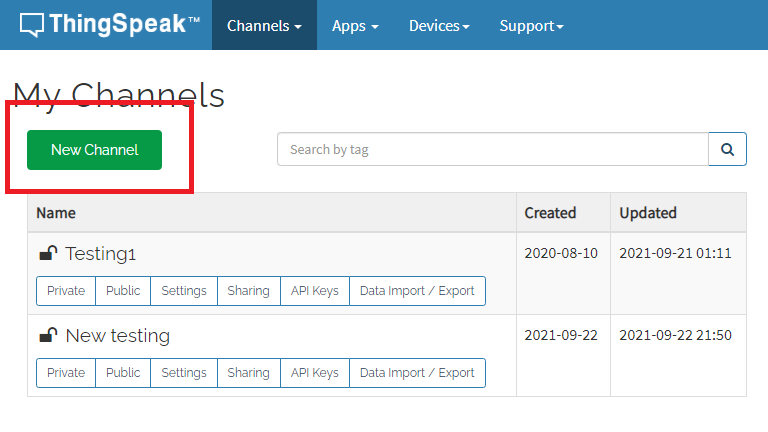Open the Testing1 channel link
This screenshot has width=768, height=432.
tap(100, 254)
